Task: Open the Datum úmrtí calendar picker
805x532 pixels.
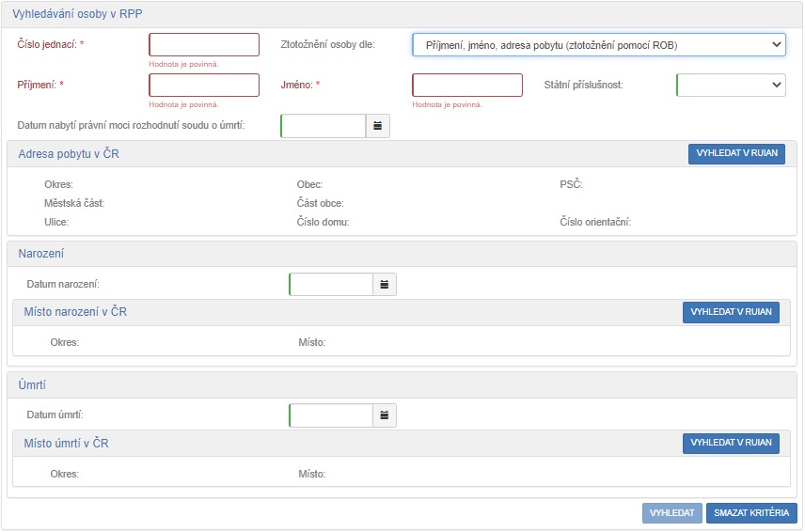Action: [385, 415]
